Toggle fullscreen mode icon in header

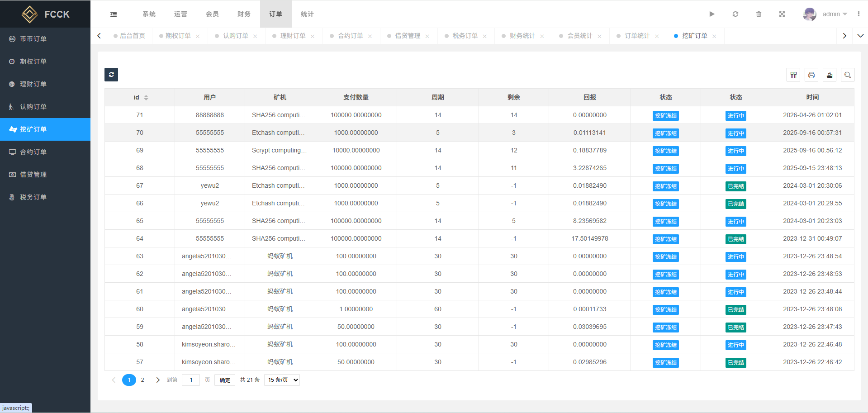(782, 14)
